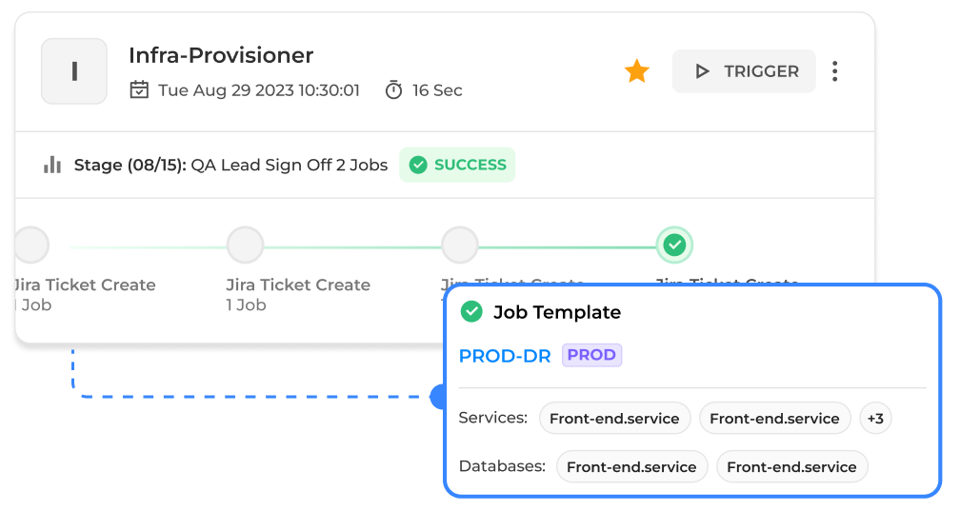The width and height of the screenshot is (980, 511).
Task: Click the green SUCCESS status badge
Action: coord(457,165)
